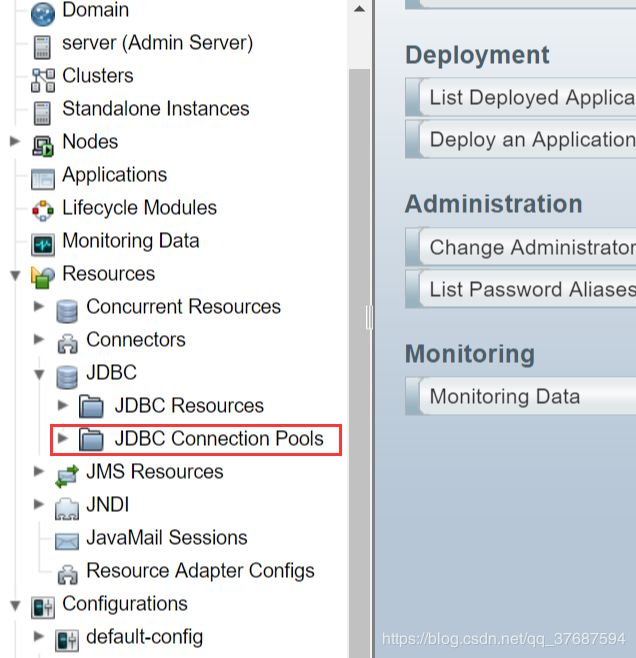Click the Lifecycle Modules icon
Viewport: 636px width, 658px height.
[x=42, y=211]
